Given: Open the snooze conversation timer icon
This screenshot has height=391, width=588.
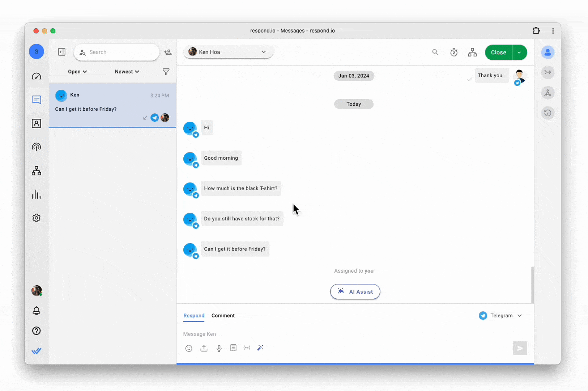Looking at the screenshot, I should [x=454, y=52].
